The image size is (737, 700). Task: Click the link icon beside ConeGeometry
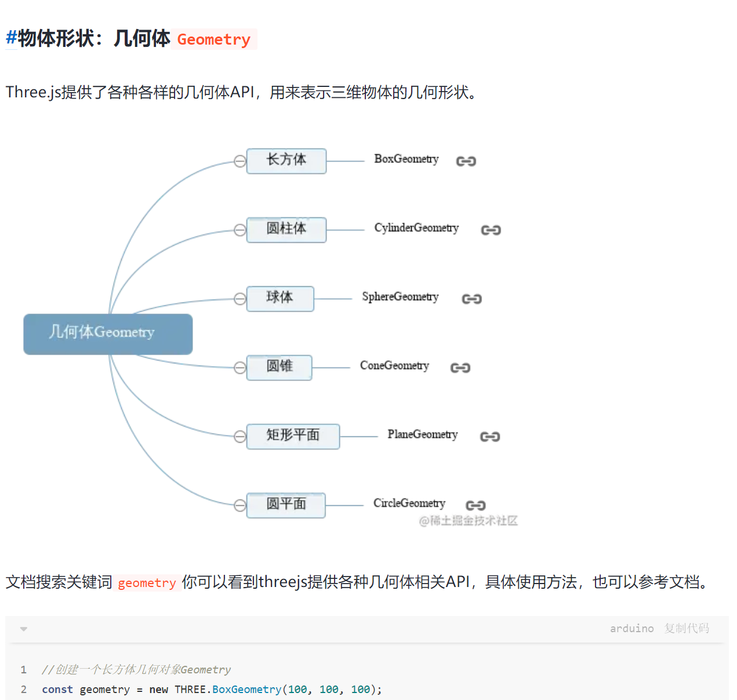coord(460,368)
